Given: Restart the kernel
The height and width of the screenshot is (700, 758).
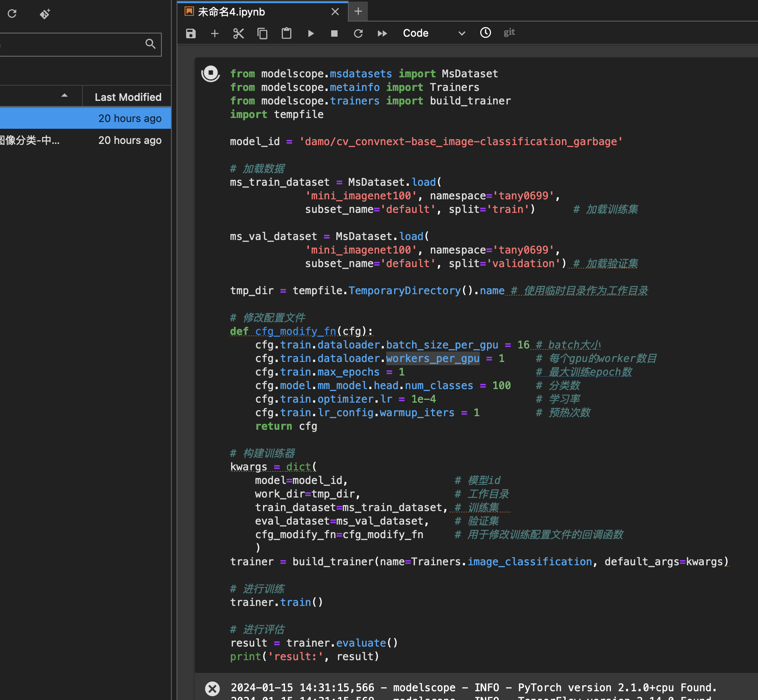Looking at the screenshot, I should [358, 33].
